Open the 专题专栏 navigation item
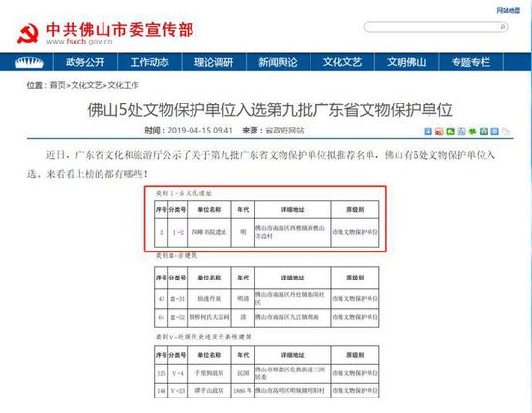Viewport: 532px width, 413px height. [471, 62]
